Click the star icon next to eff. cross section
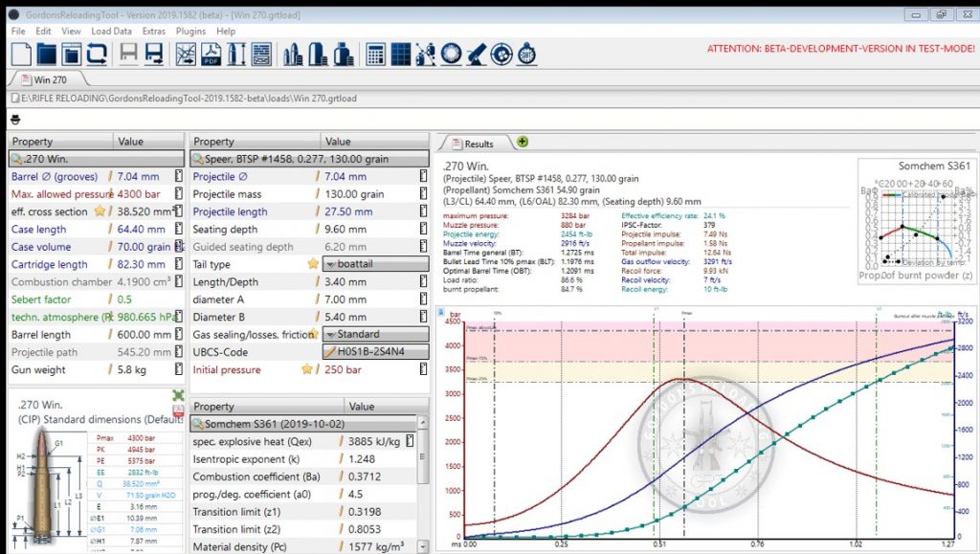This screenshot has width=980, height=554. click(x=100, y=211)
